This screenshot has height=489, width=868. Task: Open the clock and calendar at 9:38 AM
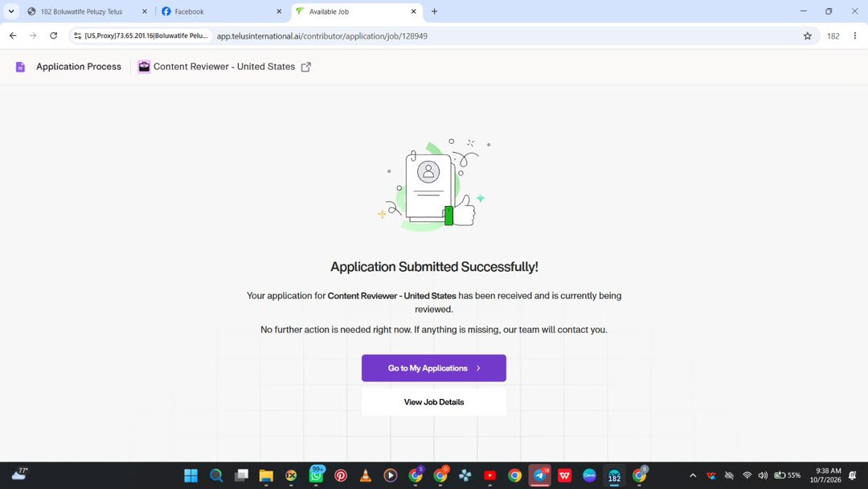pos(825,475)
